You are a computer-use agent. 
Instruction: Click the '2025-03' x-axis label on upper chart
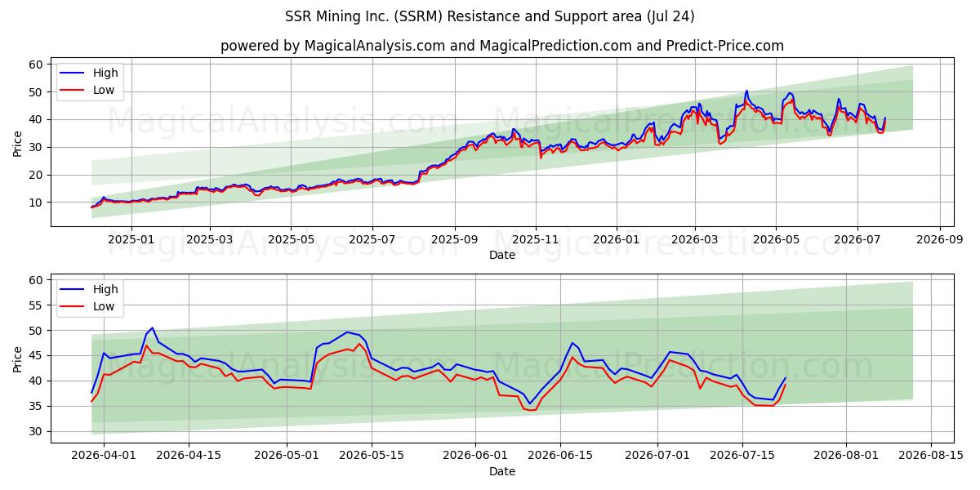210,240
